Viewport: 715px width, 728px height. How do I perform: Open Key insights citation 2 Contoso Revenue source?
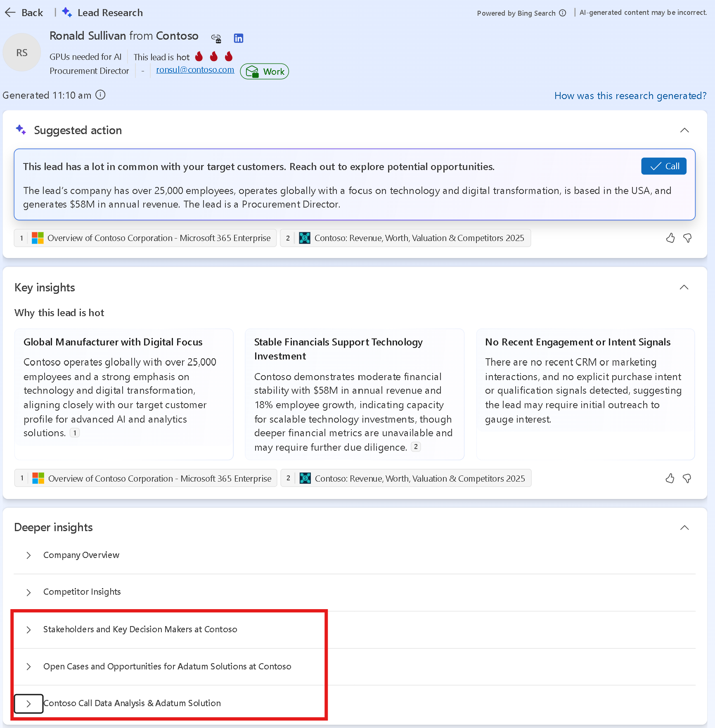(x=406, y=478)
